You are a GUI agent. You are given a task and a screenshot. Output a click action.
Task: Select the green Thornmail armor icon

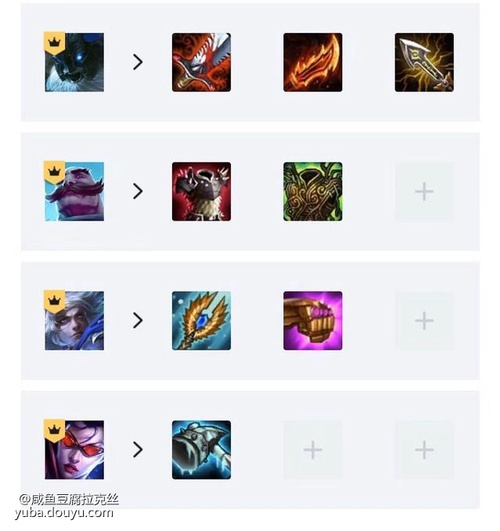pos(313,192)
